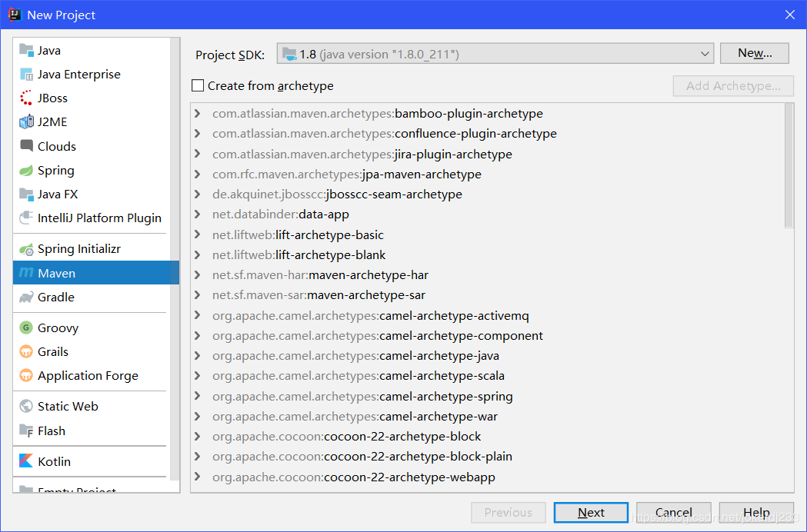Click Add Archetype... button
The width and height of the screenshot is (807, 532).
tap(733, 86)
